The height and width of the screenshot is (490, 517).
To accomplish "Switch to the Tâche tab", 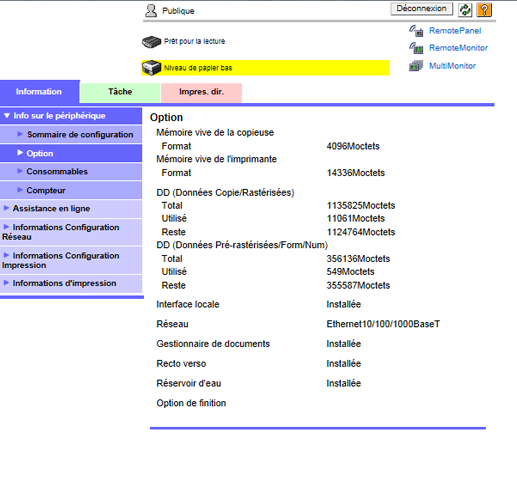I will 120,92.
